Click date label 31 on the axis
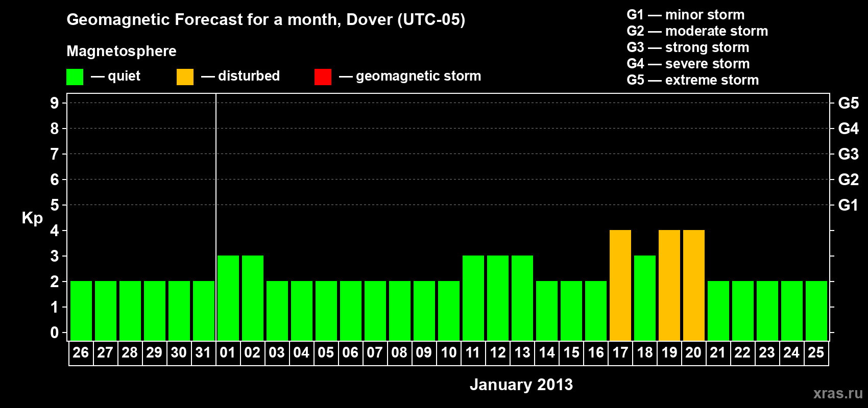This screenshot has height=408, width=868. (x=203, y=352)
